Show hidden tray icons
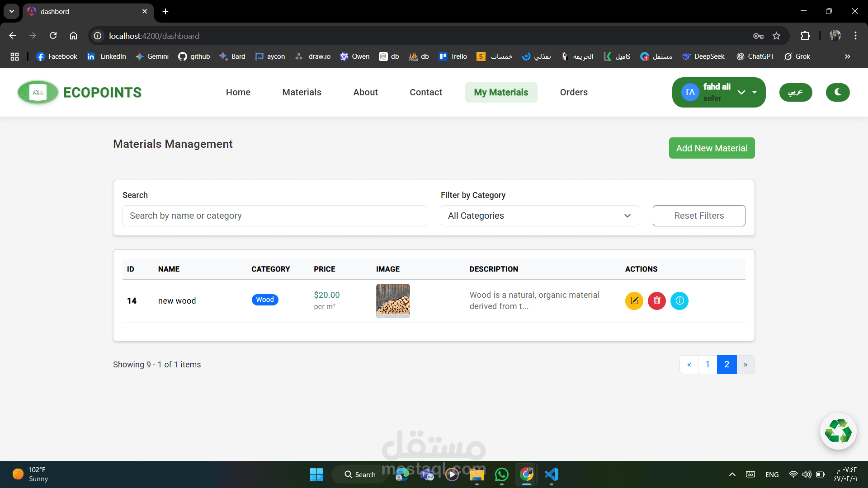Screen dimensions: 868x488 pyautogui.click(x=732, y=474)
